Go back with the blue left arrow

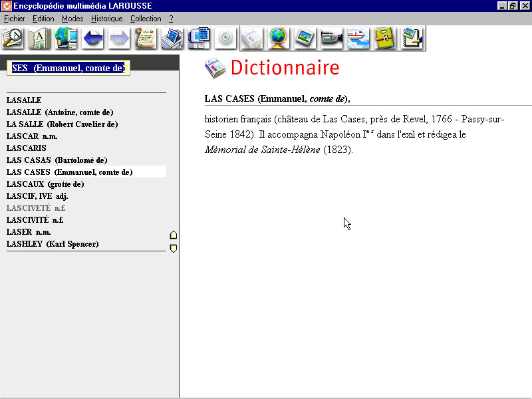[x=92, y=38]
